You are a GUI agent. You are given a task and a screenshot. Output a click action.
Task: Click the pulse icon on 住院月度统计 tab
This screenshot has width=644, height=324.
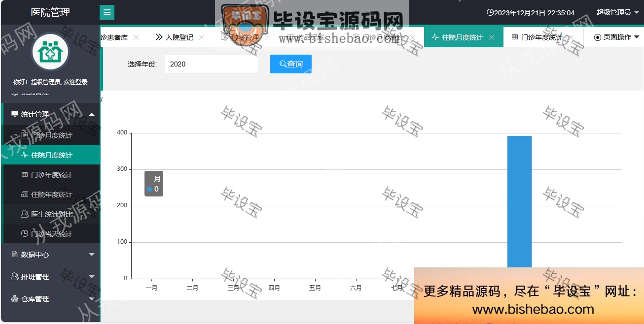click(x=435, y=37)
